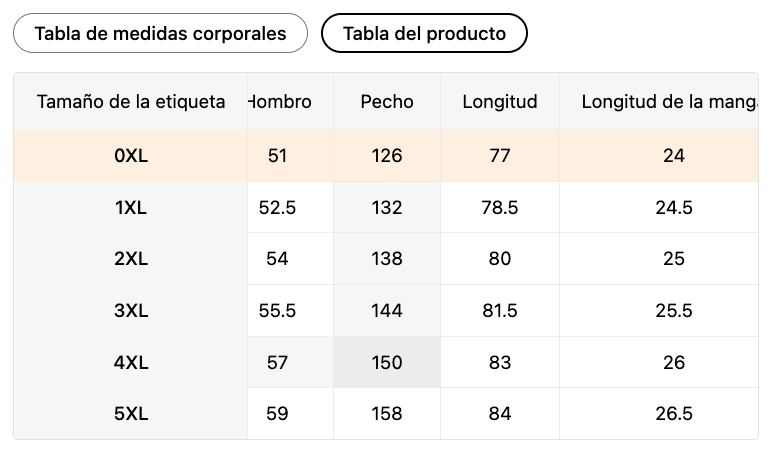Click the Hombro value 59 cell
The width and height of the screenshot is (780, 450).
(x=278, y=414)
